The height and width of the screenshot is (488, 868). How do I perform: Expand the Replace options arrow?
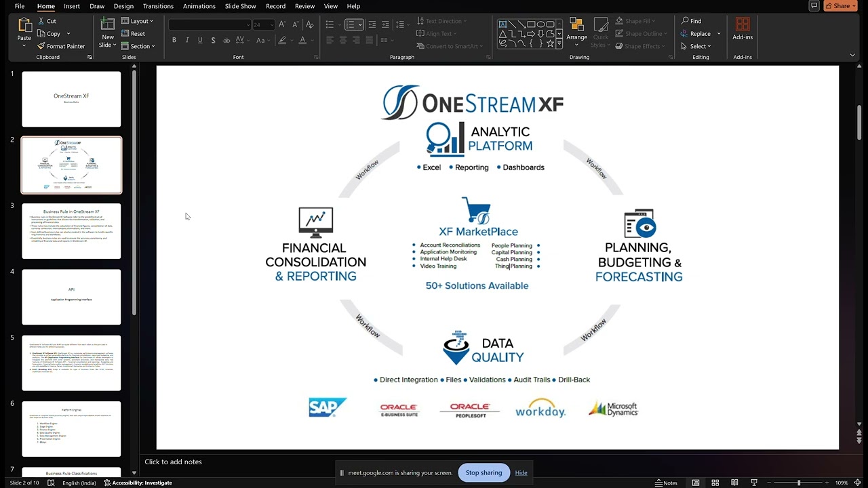(x=719, y=34)
